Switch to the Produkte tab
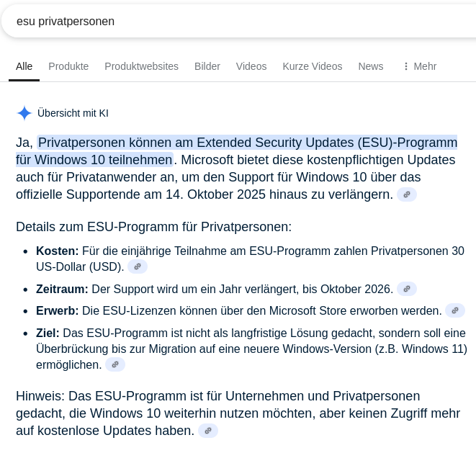The image size is (476, 453). (x=68, y=66)
